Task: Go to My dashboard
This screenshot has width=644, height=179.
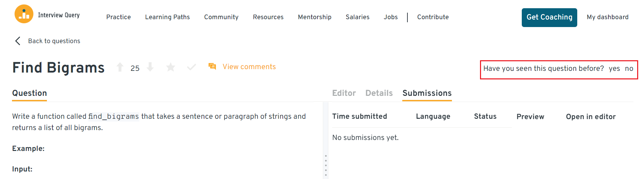Action: click(x=607, y=17)
